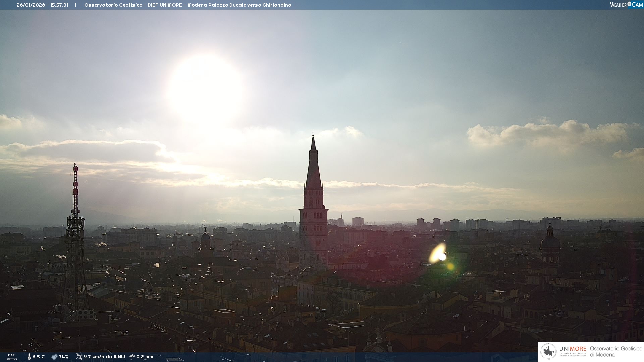Click the thermometer temperature icon
This screenshot has height=362, width=644.
[29, 357]
